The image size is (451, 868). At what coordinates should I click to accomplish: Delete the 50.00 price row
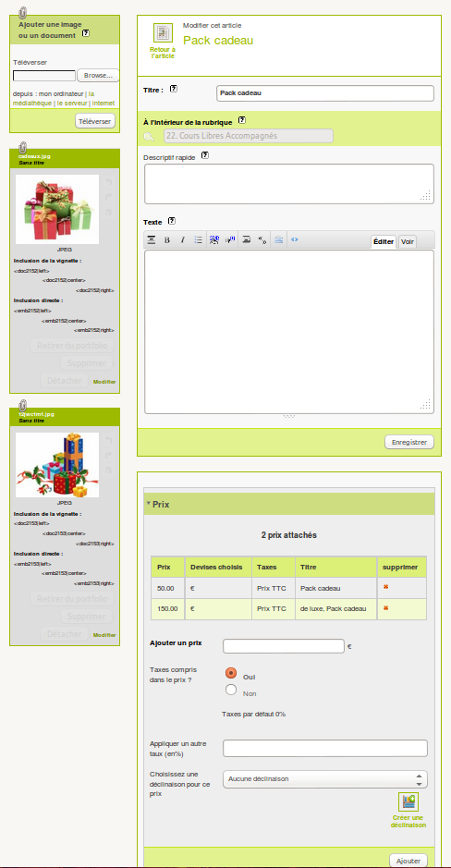(x=385, y=587)
